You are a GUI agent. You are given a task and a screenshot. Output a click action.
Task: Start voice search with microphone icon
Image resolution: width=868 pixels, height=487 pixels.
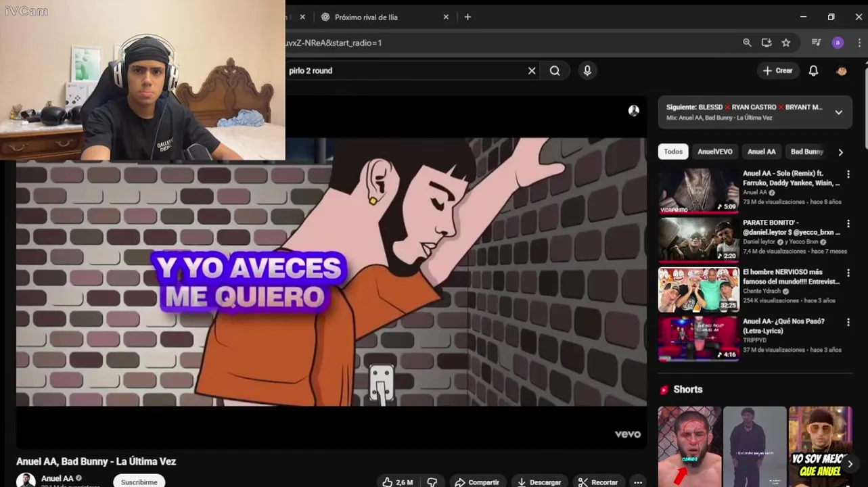point(587,70)
